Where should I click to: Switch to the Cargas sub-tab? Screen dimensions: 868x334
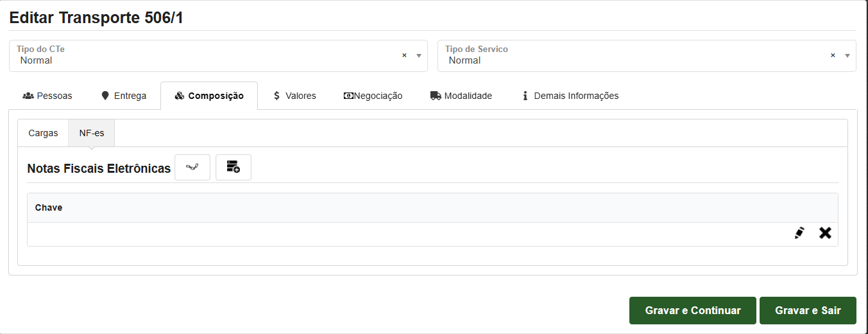pyautogui.click(x=43, y=133)
